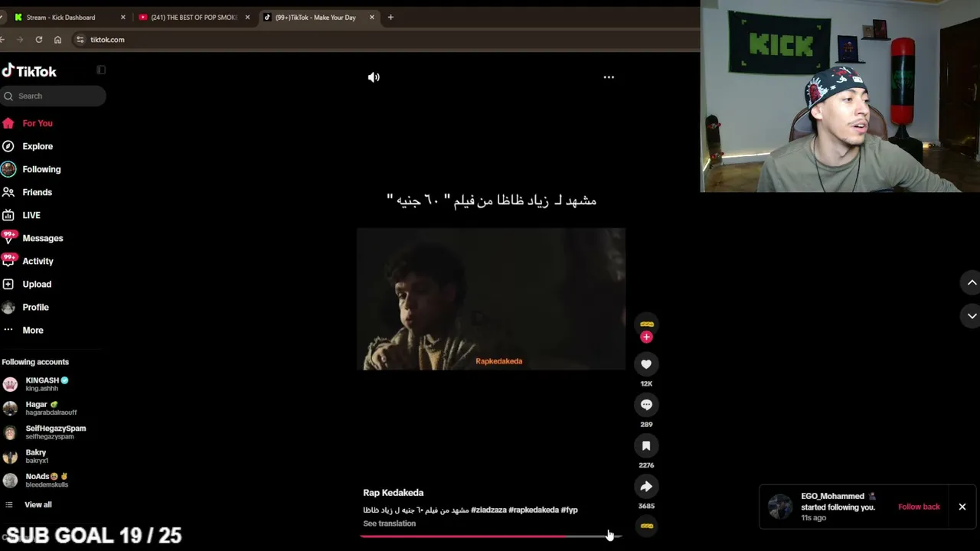Open the #ziadzaza hashtag
The width and height of the screenshot is (980, 551).
[488, 510]
